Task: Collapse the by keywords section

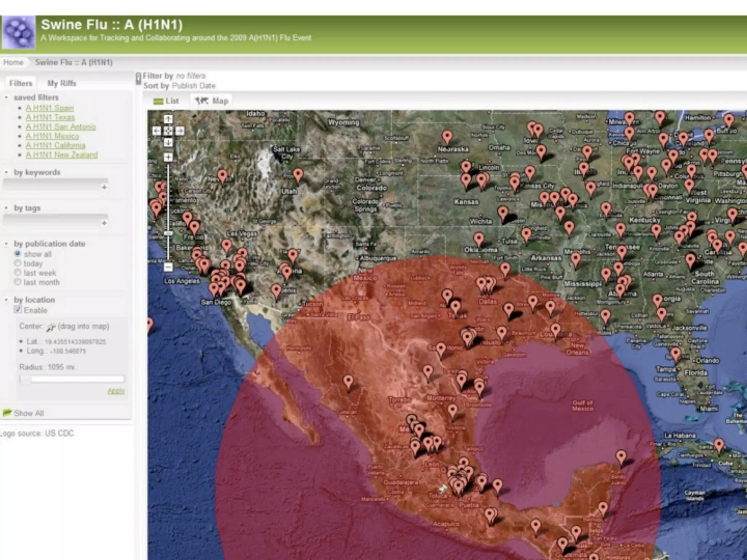Action: click(6, 172)
